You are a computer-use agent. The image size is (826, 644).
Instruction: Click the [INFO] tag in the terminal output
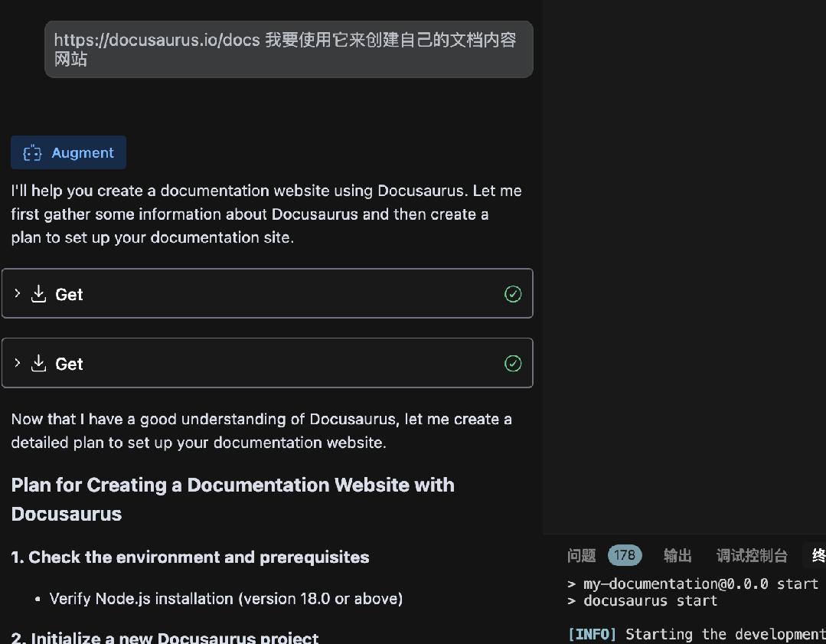[589, 634]
